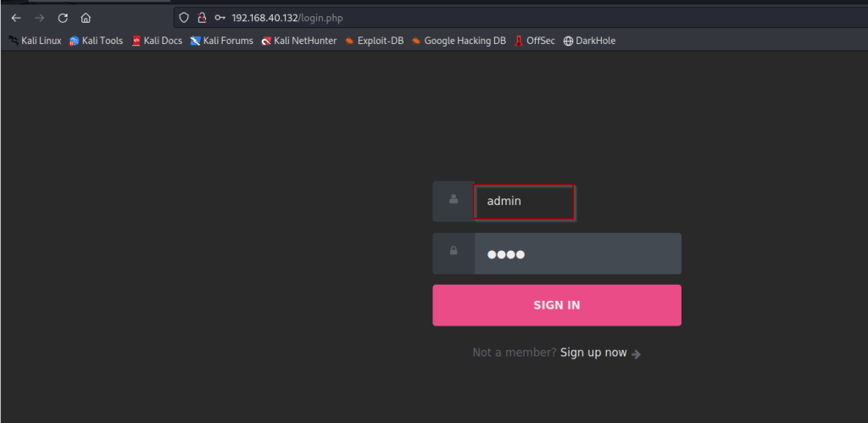Open the Kali Tools bookmark
The image size is (868, 423).
click(x=96, y=41)
